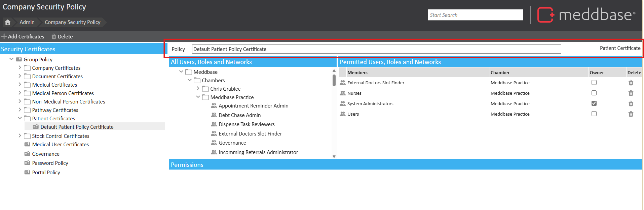Select Default Patient Policy Certificate tree item

(77, 127)
